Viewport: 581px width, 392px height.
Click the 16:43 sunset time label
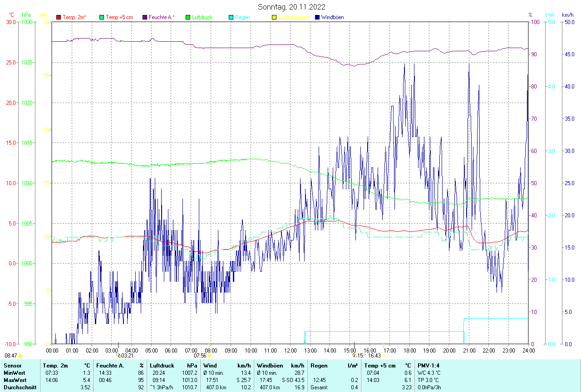click(x=374, y=356)
